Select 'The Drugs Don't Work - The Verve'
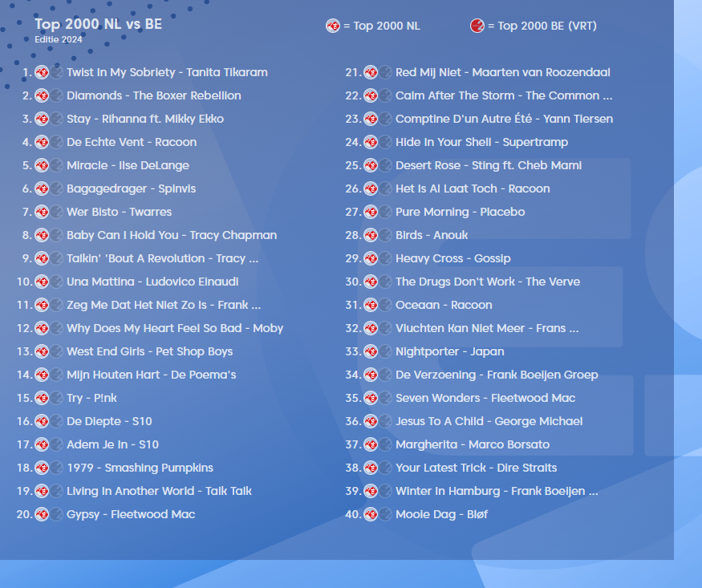Screen dimensions: 702x588 (488, 282)
